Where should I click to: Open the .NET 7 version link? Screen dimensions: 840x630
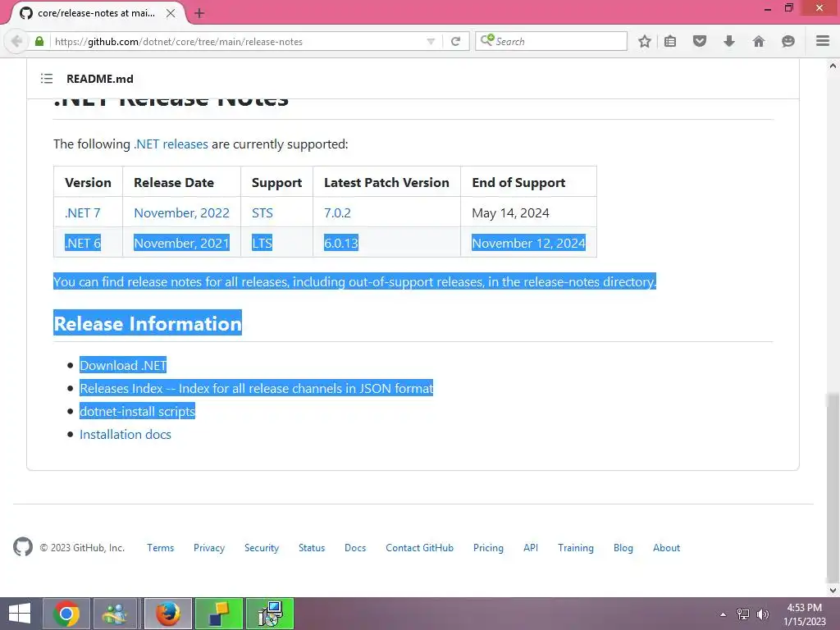(83, 212)
